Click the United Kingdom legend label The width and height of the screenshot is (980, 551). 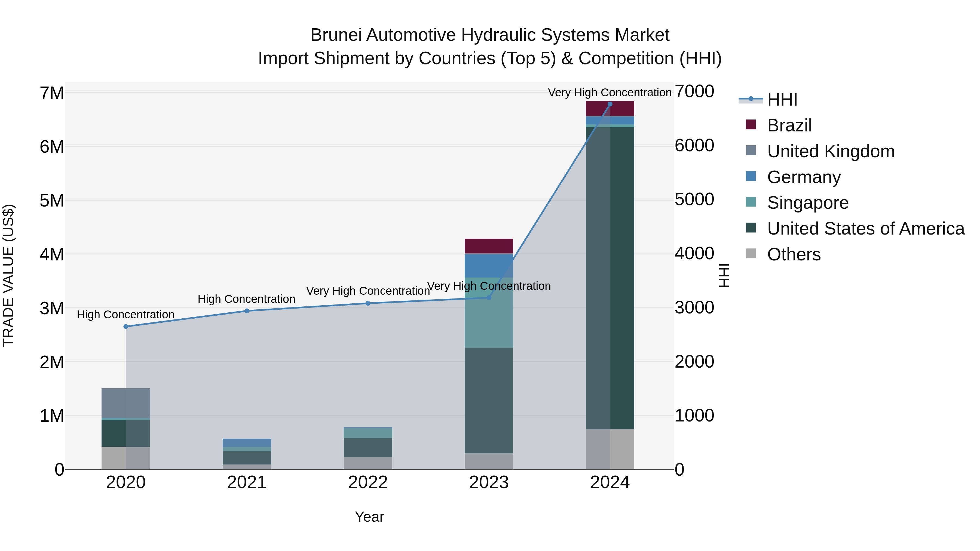pyautogui.click(x=831, y=151)
